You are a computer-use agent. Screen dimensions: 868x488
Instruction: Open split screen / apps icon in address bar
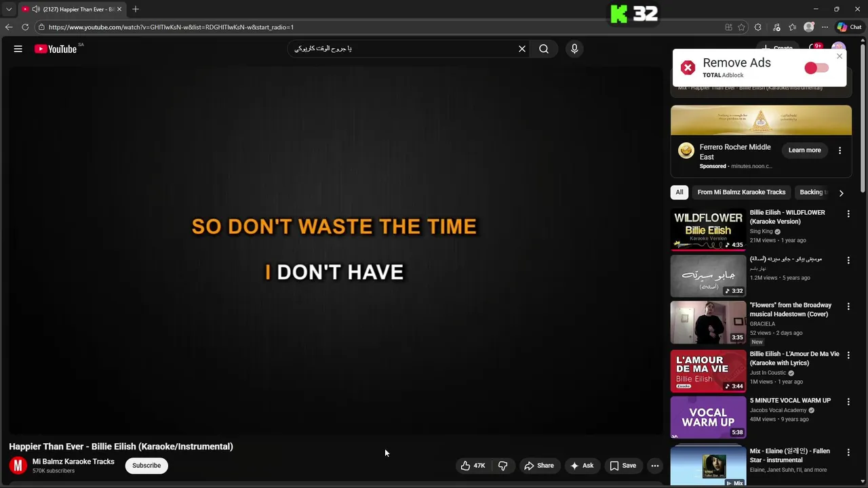coord(728,27)
